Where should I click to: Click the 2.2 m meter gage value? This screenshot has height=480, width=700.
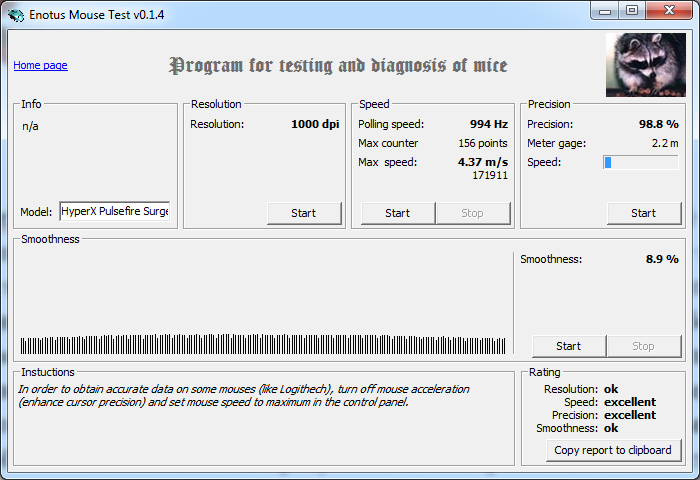(x=665, y=143)
